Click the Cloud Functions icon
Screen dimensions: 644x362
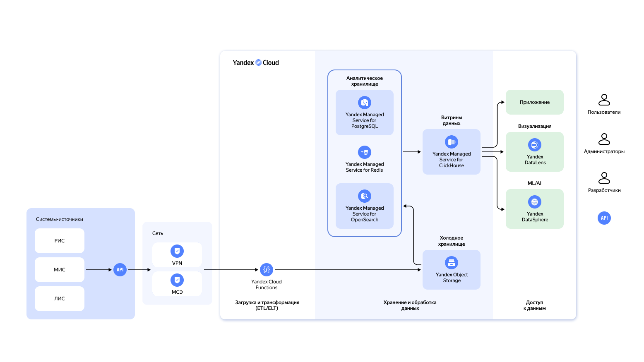point(267,270)
